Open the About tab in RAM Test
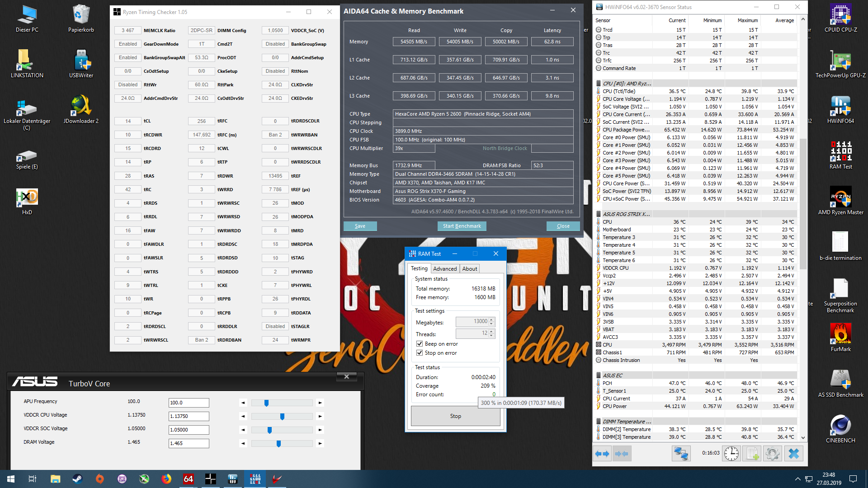The height and width of the screenshot is (488, 868). click(469, 268)
